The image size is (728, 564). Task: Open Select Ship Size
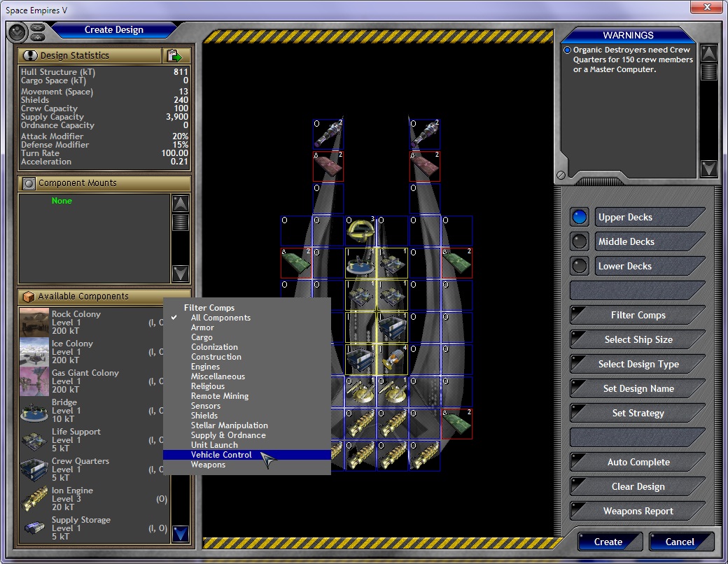pyautogui.click(x=638, y=340)
